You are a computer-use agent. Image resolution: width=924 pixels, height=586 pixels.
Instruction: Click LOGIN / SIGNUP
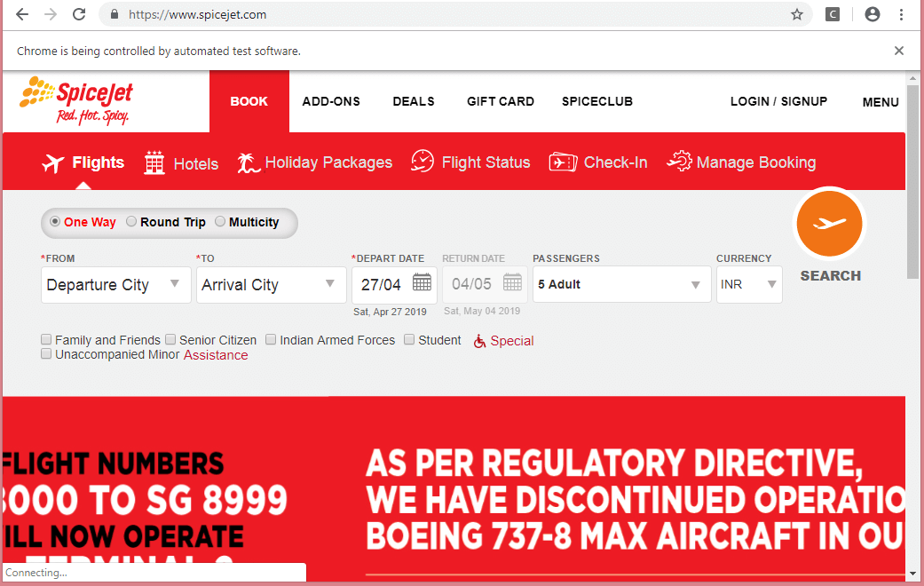point(778,101)
